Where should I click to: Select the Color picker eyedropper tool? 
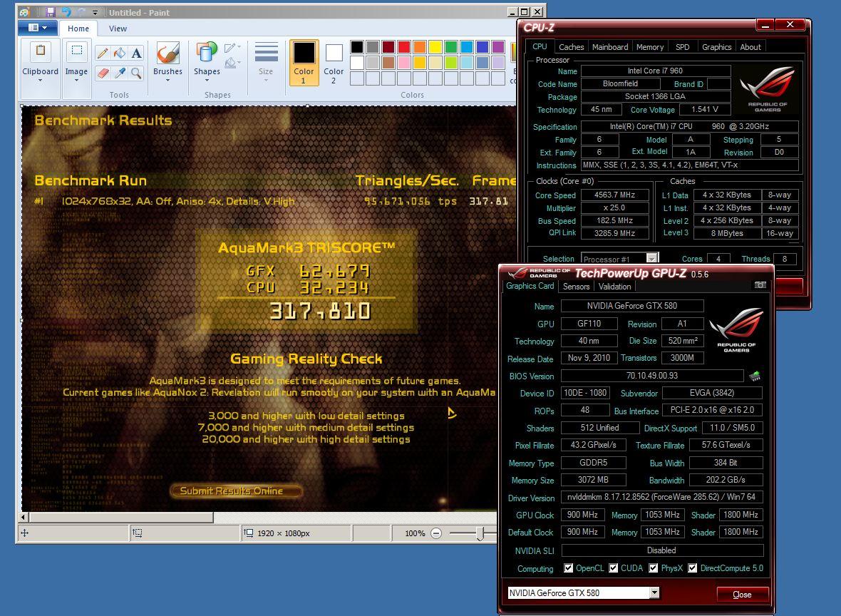120,73
